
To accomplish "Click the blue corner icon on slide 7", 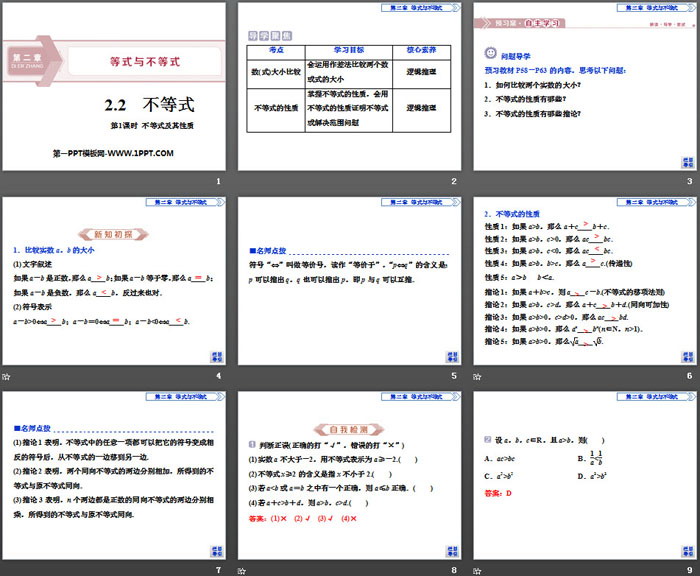I will tap(216, 551).
